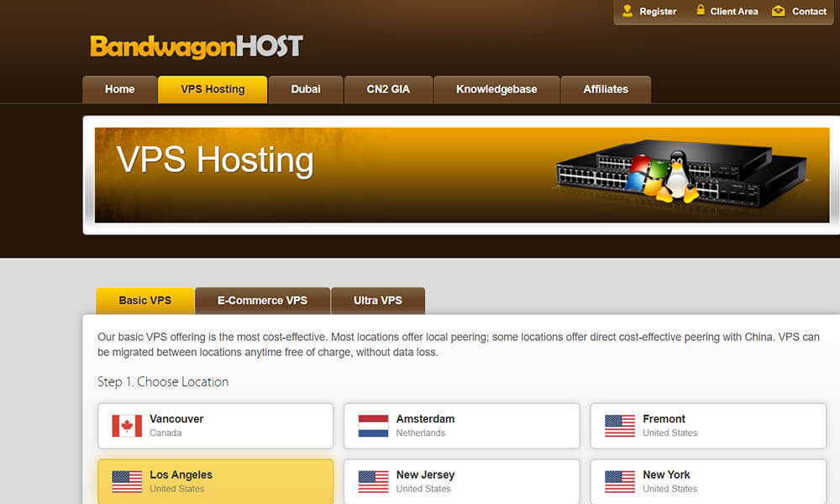
Task: Click the Client Area padlock icon
Action: [x=700, y=11]
